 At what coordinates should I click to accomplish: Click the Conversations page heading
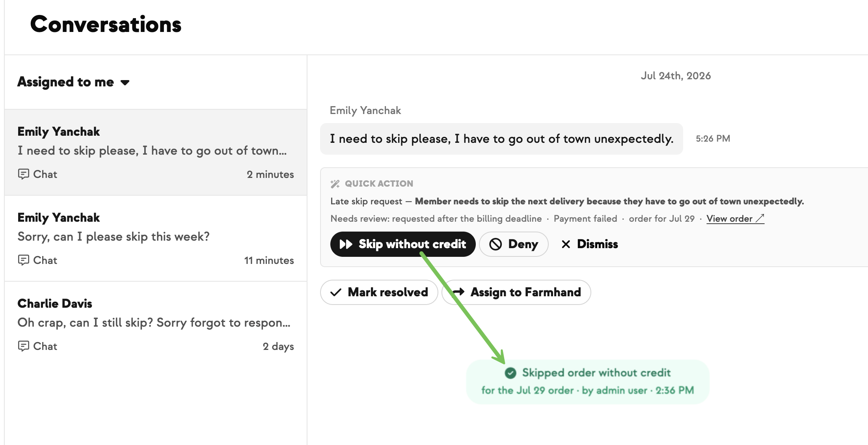point(106,24)
